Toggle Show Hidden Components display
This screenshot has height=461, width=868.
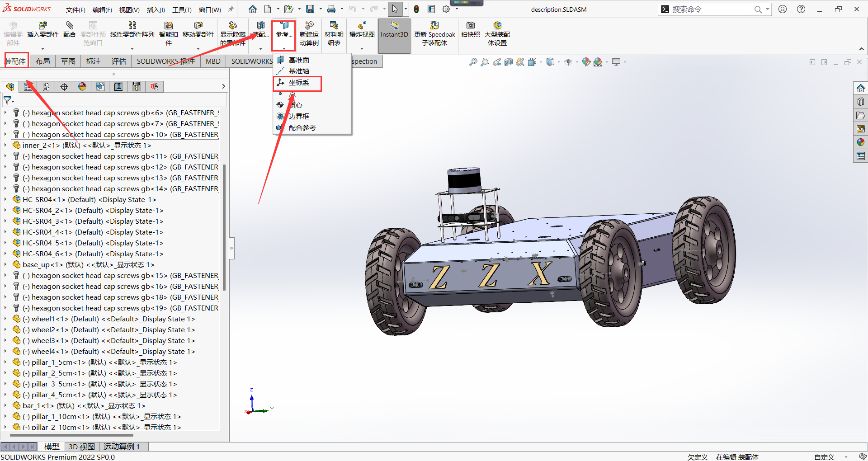point(233,31)
